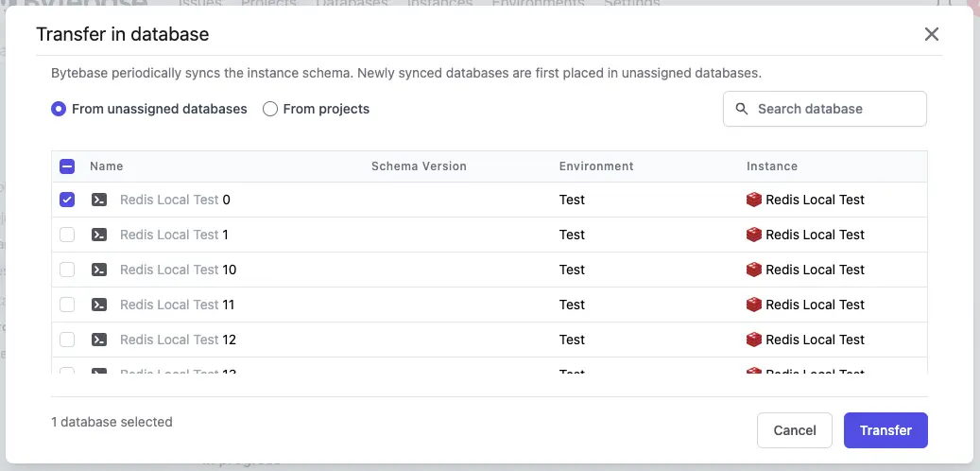The height and width of the screenshot is (471, 980).
Task: Click terminal icon for Redis Local Test 1
Action: pyautogui.click(x=98, y=235)
